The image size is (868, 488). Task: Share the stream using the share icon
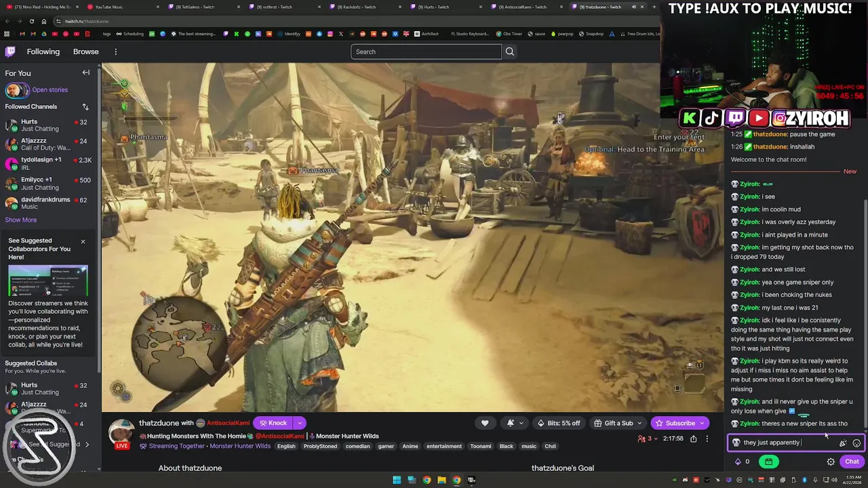click(693, 439)
